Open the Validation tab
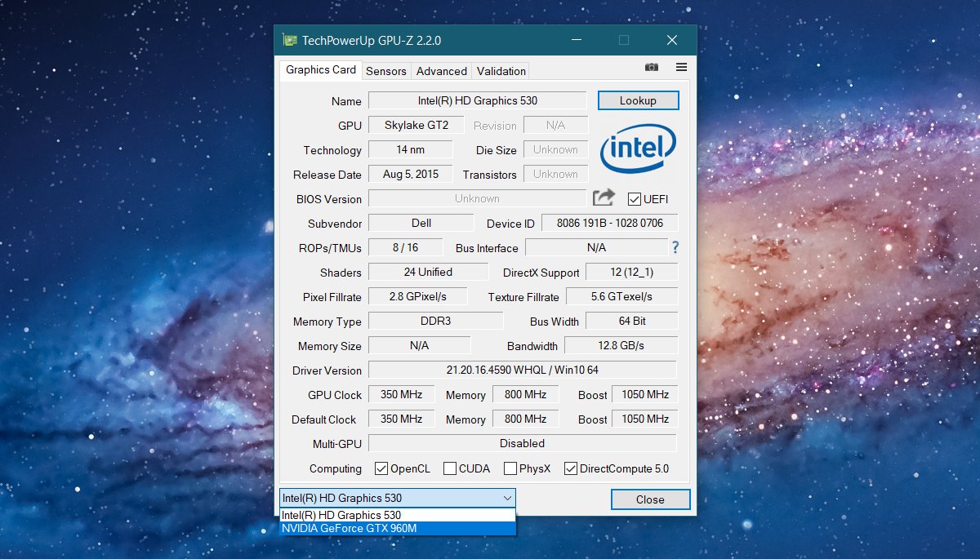Image resolution: width=980 pixels, height=559 pixels. (x=501, y=71)
